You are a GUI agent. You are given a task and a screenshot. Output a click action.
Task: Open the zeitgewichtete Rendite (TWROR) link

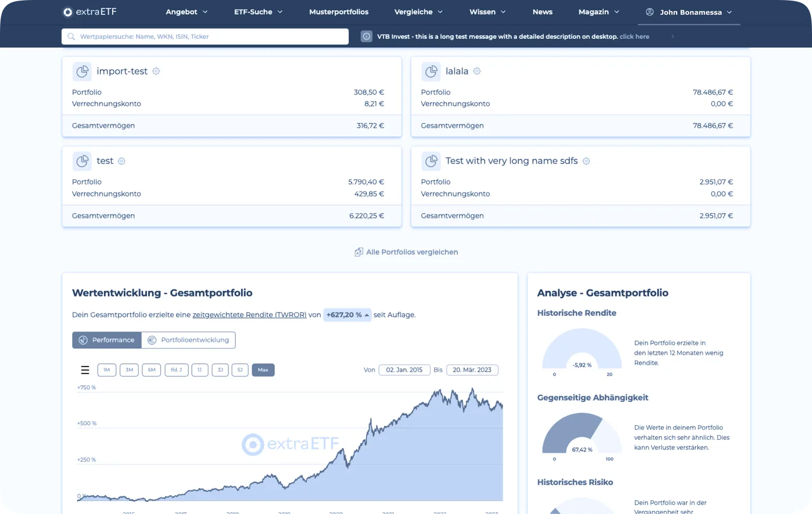[250, 315]
